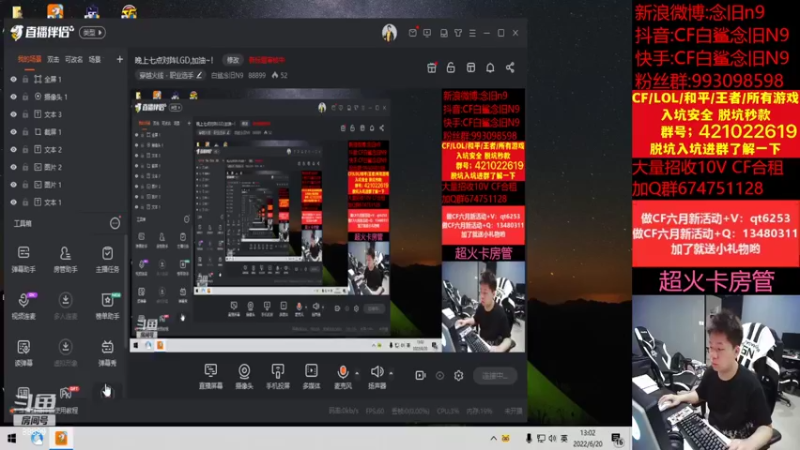
Task: Add a 多媒体 media source
Action: click(x=311, y=377)
